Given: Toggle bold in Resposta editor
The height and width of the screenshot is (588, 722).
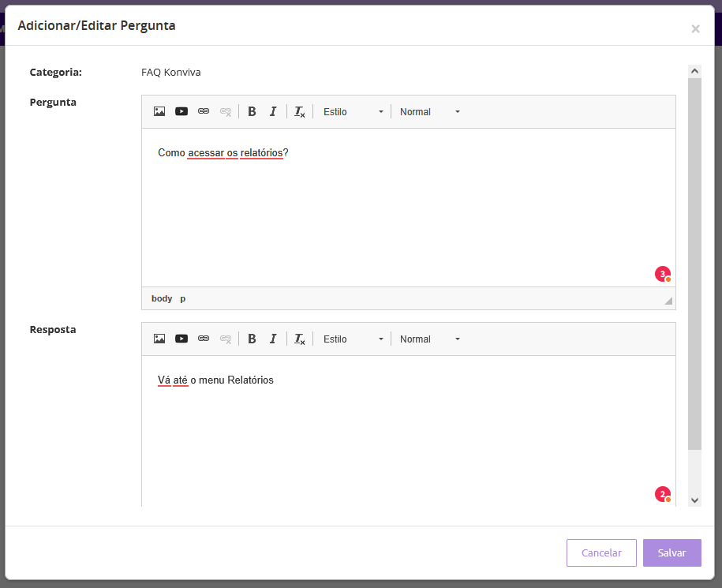Looking at the screenshot, I should point(252,339).
